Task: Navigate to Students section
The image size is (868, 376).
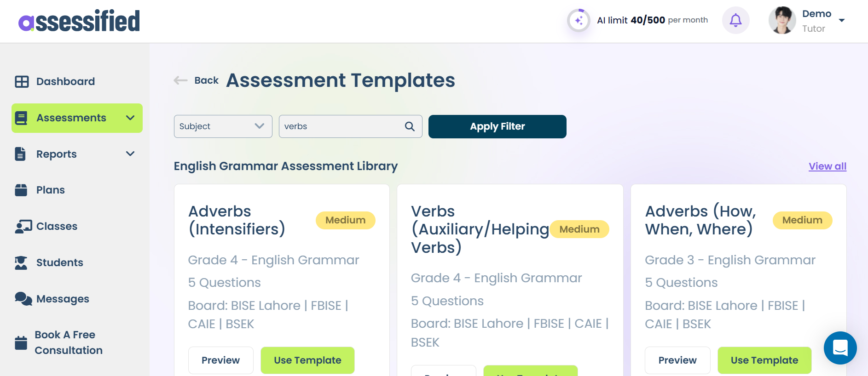Action: [x=59, y=262]
